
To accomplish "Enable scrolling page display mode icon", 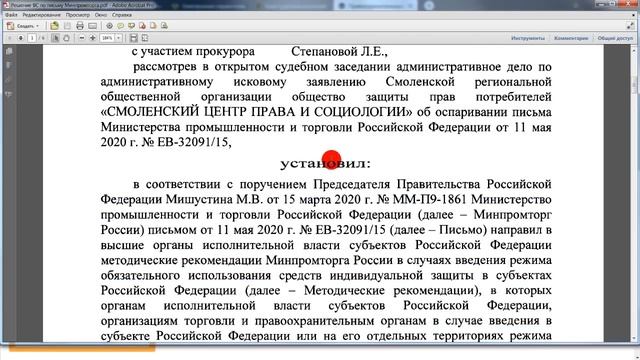I will [133, 38].
